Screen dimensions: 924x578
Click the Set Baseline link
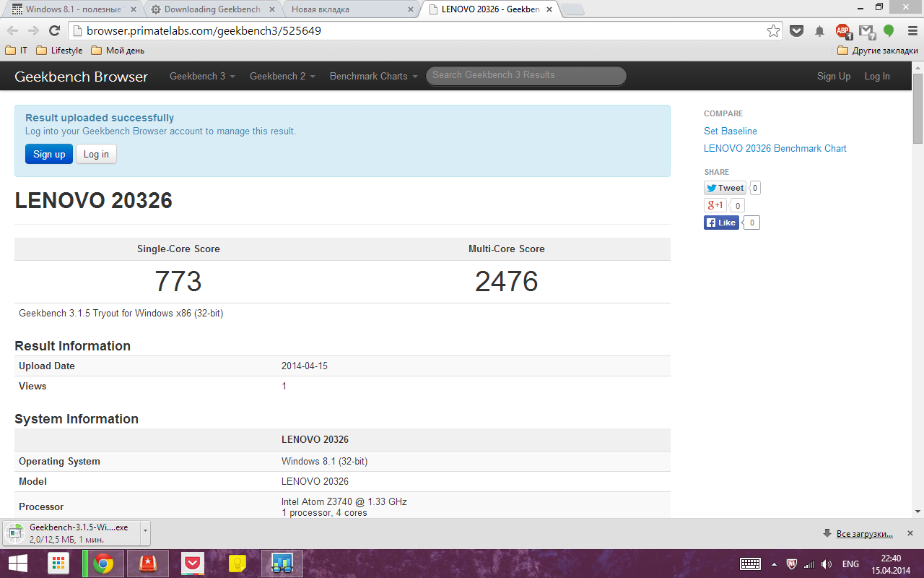point(731,131)
